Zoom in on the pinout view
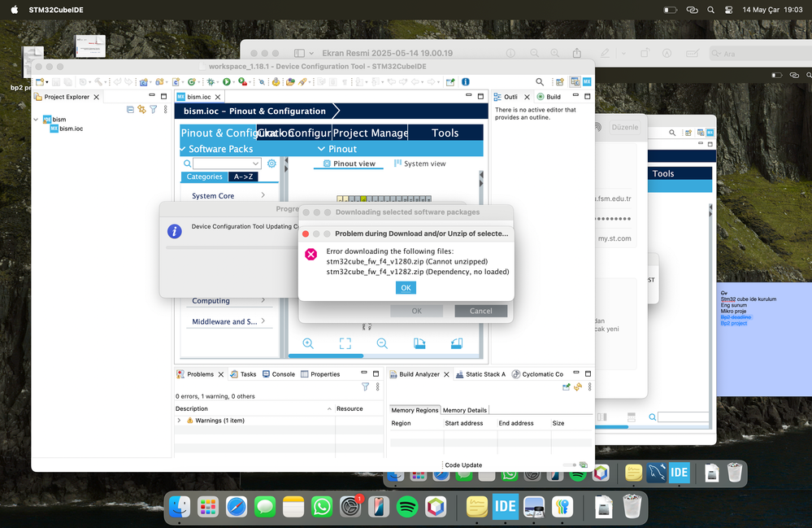812x528 pixels. pos(308,343)
